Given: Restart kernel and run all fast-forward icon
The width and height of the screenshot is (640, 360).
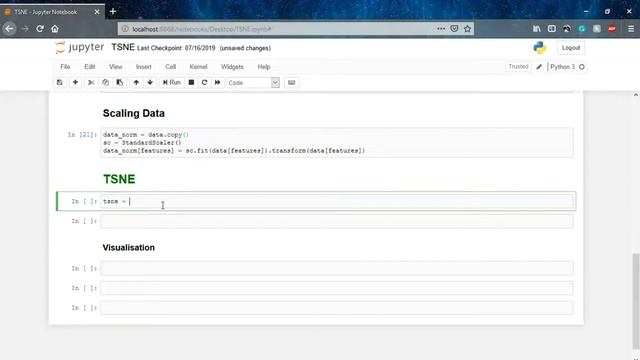Looking at the screenshot, I should point(218,82).
